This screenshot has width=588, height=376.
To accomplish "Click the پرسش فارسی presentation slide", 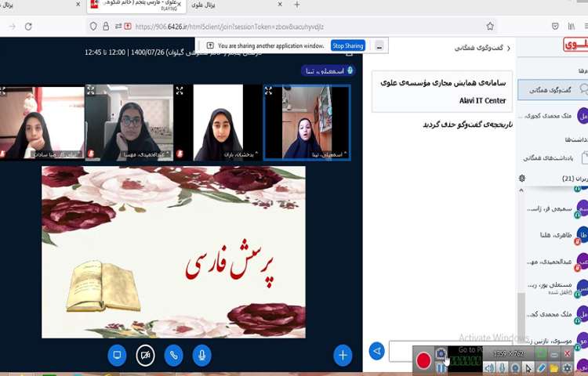I will click(173, 252).
